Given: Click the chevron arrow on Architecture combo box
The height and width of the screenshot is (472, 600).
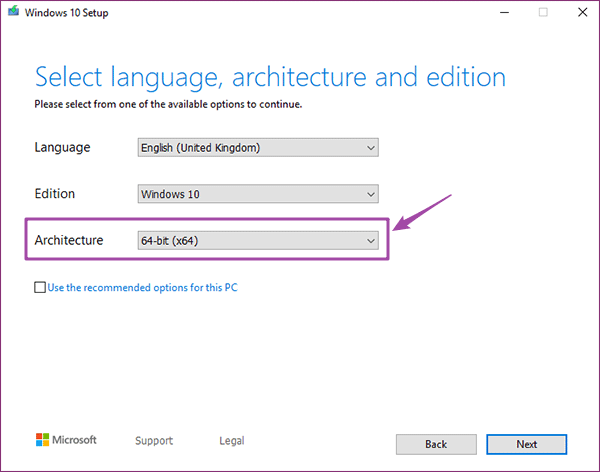Looking at the screenshot, I should [370, 241].
